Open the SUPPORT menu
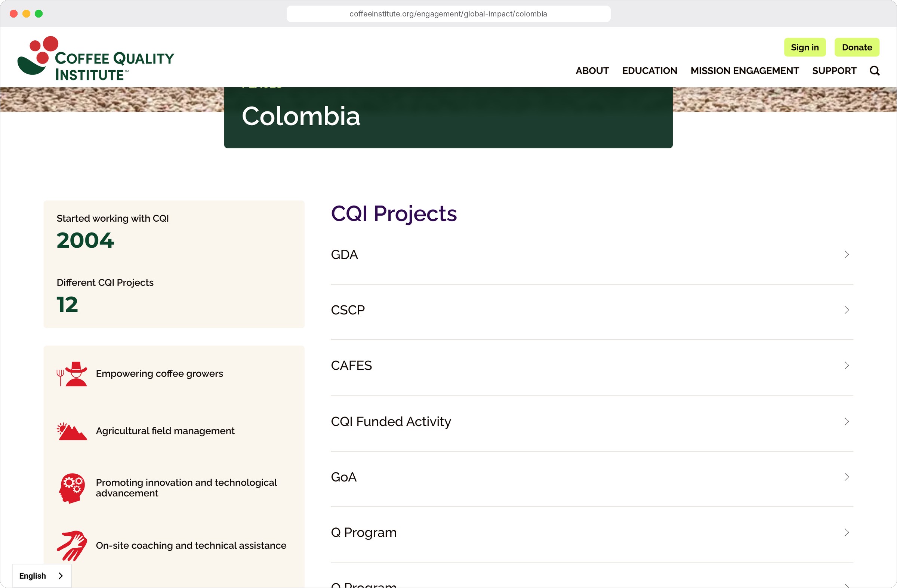This screenshot has height=588, width=897. [x=834, y=71]
